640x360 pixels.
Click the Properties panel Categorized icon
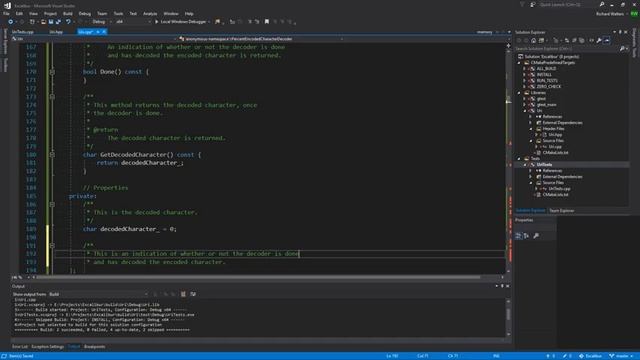point(518,236)
